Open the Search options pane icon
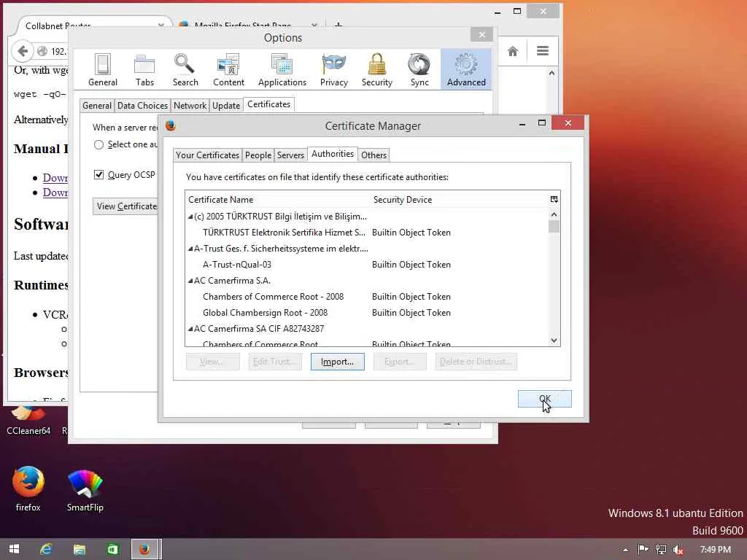The width and height of the screenshot is (747, 560). pyautogui.click(x=185, y=69)
